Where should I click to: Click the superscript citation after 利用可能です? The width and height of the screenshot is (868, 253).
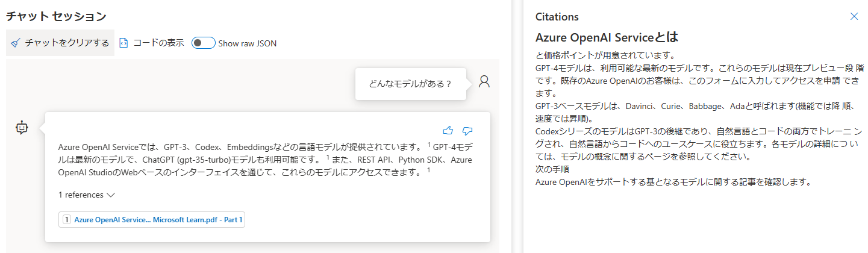click(x=328, y=158)
